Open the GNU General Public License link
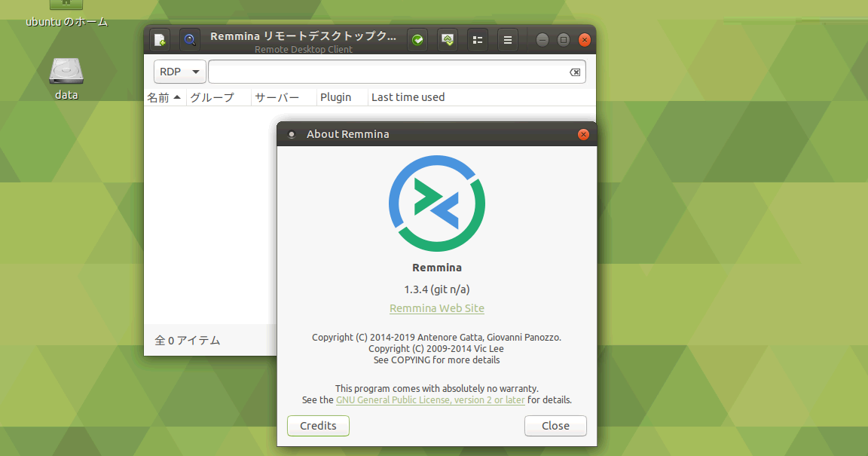 point(430,399)
